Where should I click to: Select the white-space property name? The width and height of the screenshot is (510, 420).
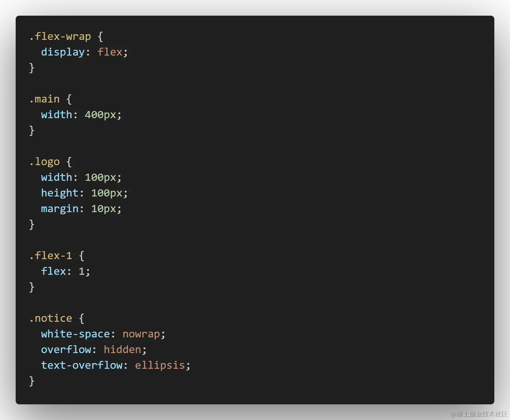point(76,334)
